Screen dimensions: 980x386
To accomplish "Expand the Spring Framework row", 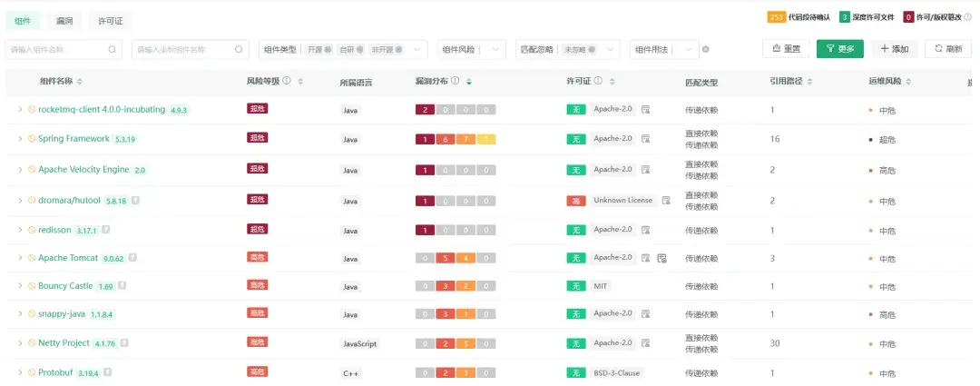I will pyautogui.click(x=20, y=139).
